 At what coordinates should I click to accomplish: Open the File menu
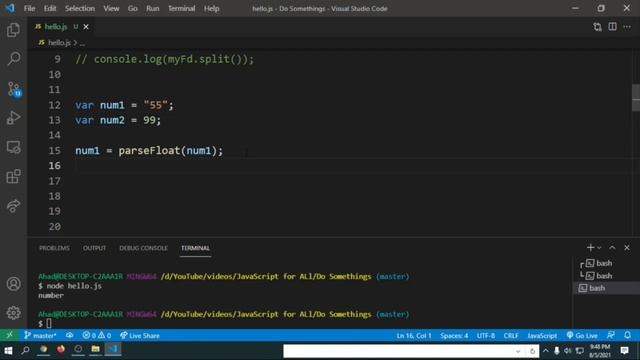coord(29,8)
